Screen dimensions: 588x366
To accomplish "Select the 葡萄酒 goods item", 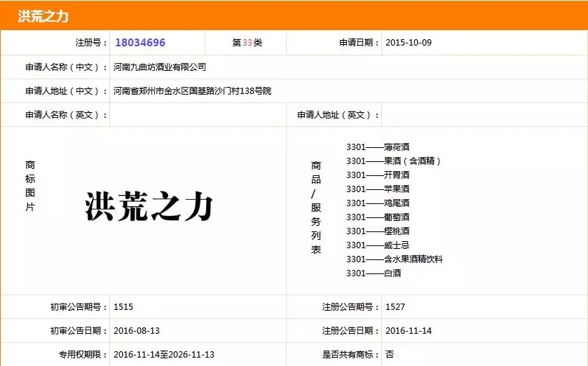I will click(396, 217).
